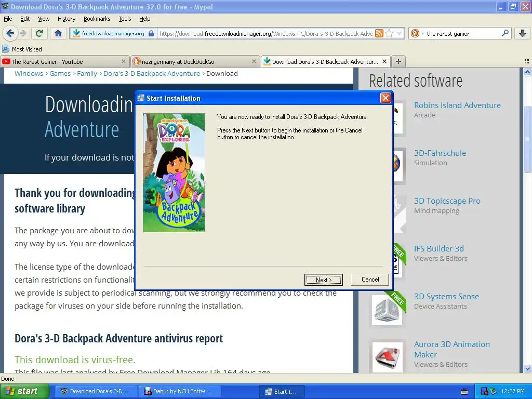The image size is (532, 399).
Task: Click the keyboard icon in taskbar
Action: coord(464,392)
